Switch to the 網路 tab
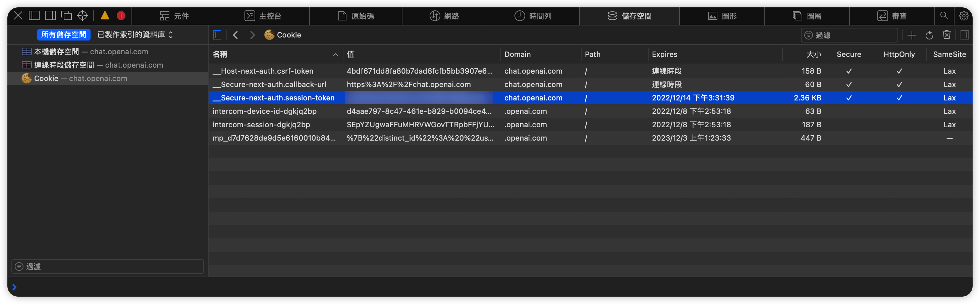Screen dimensions: 980x304 pos(444,16)
